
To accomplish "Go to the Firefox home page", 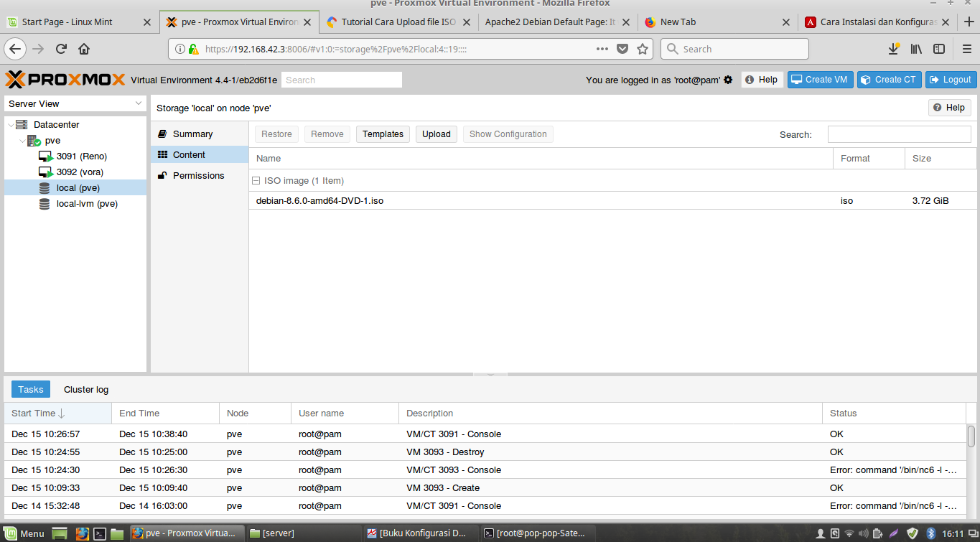I will point(84,49).
